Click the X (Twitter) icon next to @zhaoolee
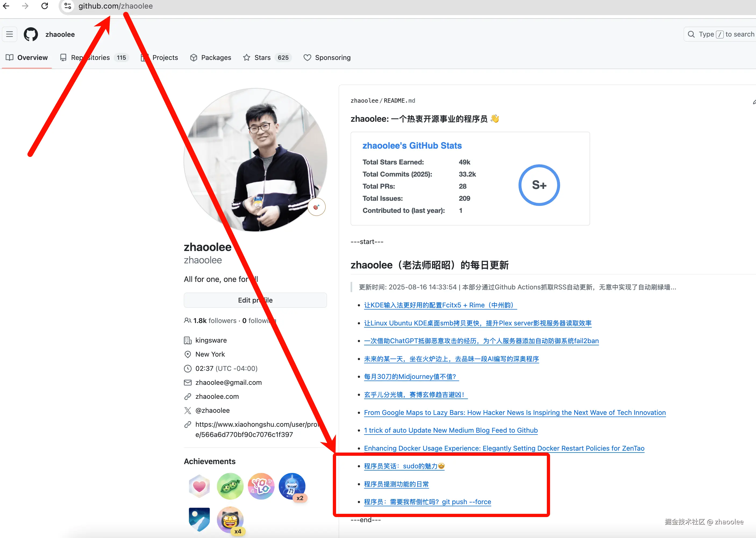 188,410
